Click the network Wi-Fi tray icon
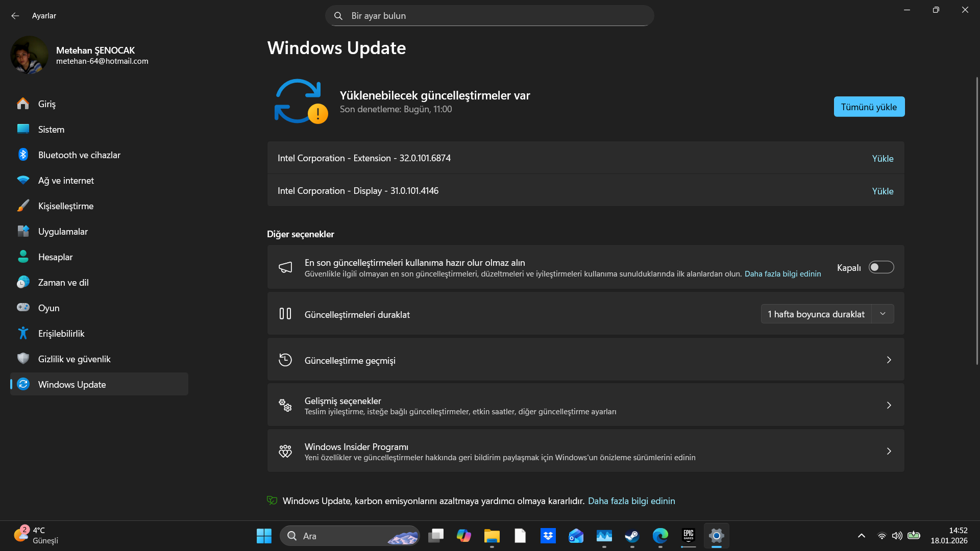The width and height of the screenshot is (980, 551). click(881, 536)
